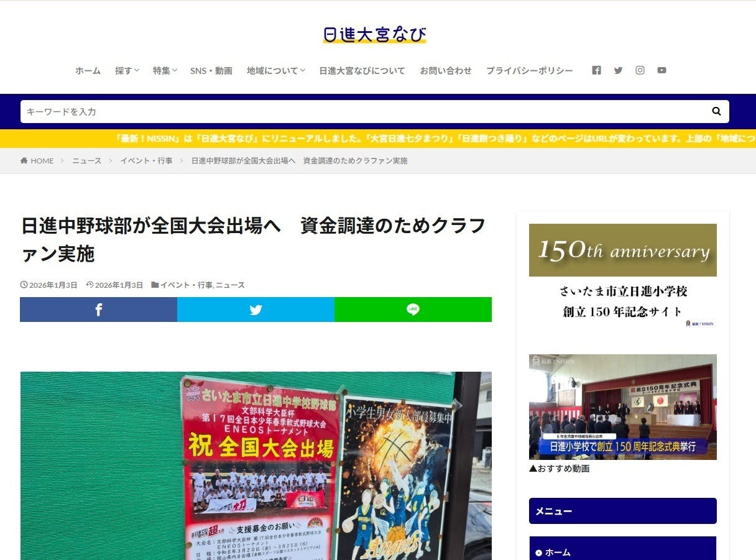The height and width of the screenshot is (560, 756).
Task: Open the SNS・動画 menu item
Action: pyautogui.click(x=211, y=71)
